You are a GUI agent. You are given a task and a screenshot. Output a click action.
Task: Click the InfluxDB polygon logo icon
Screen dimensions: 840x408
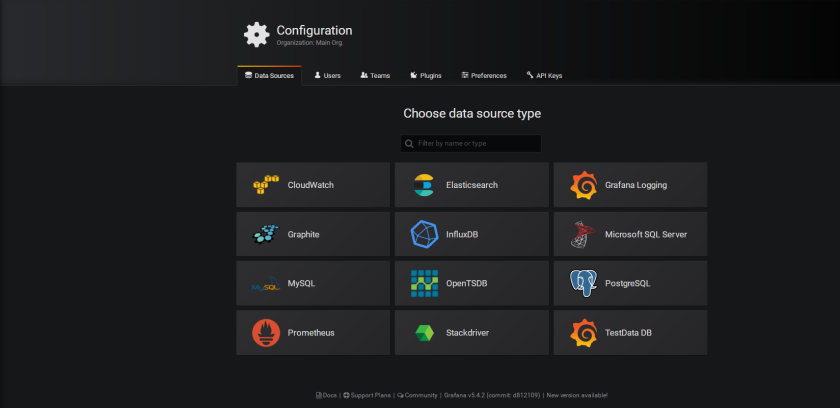[x=424, y=234]
